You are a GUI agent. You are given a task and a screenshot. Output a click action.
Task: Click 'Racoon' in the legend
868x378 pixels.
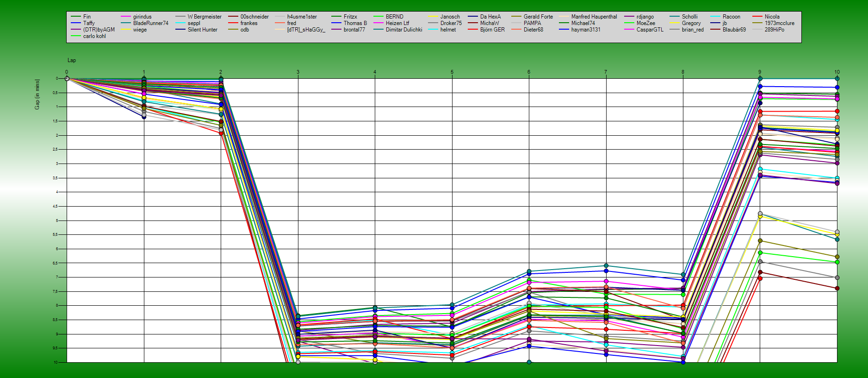(732, 17)
